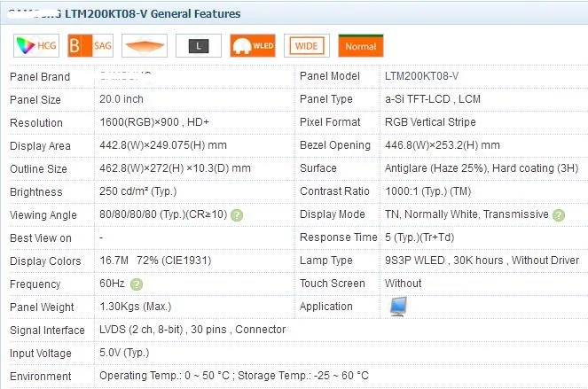Select the touch screen 'Without' value

[x=404, y=284]
